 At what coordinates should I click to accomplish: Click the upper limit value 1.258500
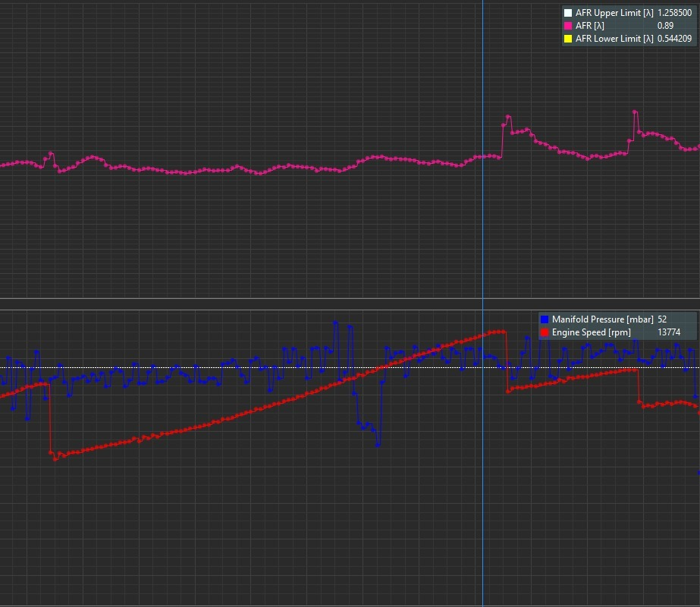674,13
